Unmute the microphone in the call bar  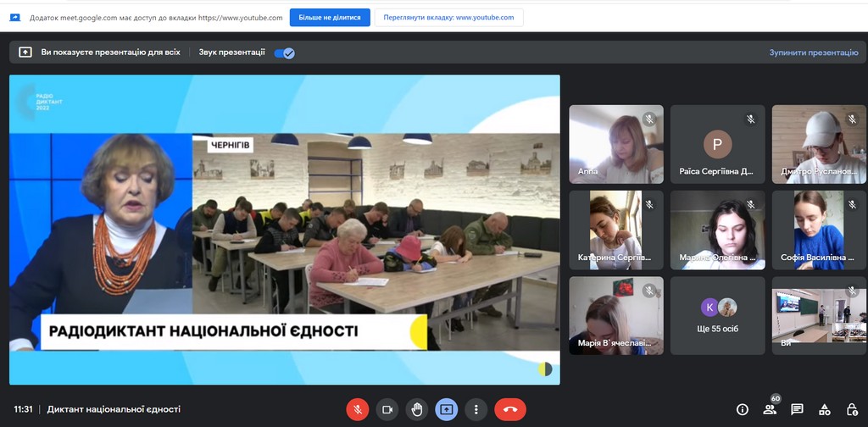[x=358, y=409]
